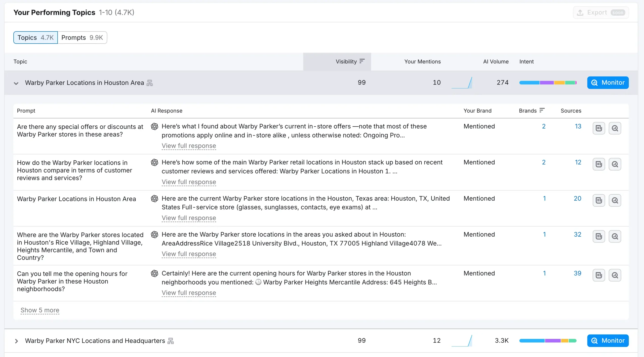This screenshot has height=357, width=644.
Task: Click the copy-response icon in the customer reviews row
Action: [598, 164]
